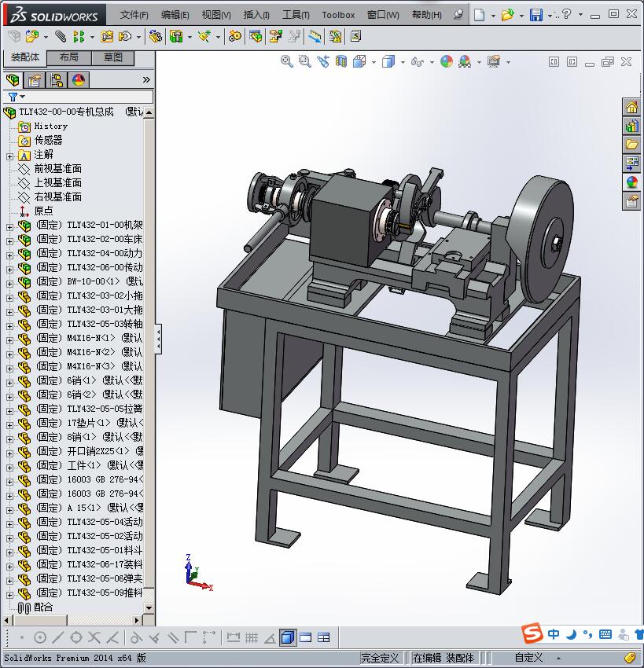Expand BW-10-00<1> component node
Image resolution: width=644 pixels, height=668 pixels.
[9, 284]
